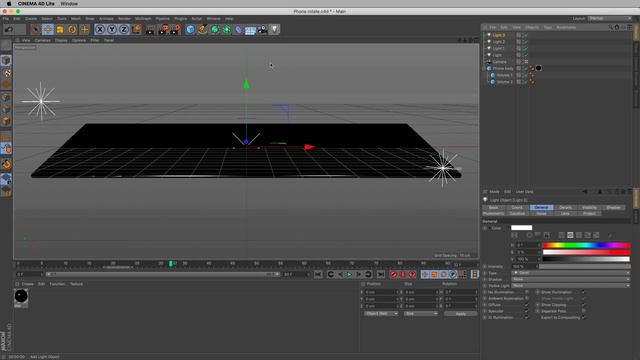The width and height of the screenshot is (640, 360).
Task: Select the Camera object in Object Manager
Action: coord(500,62)
